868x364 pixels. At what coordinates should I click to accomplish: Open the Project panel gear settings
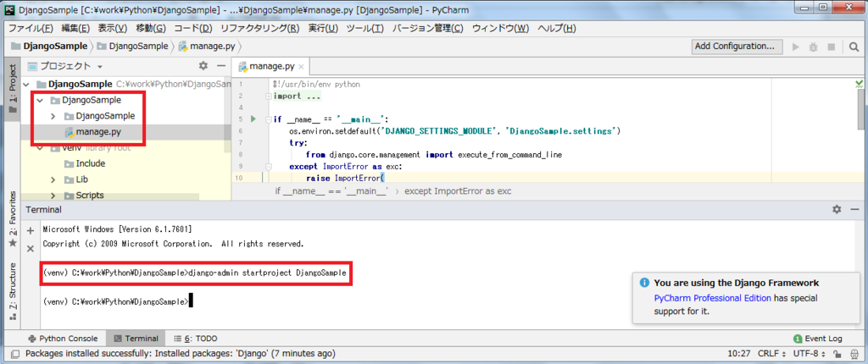click(203, 66)
